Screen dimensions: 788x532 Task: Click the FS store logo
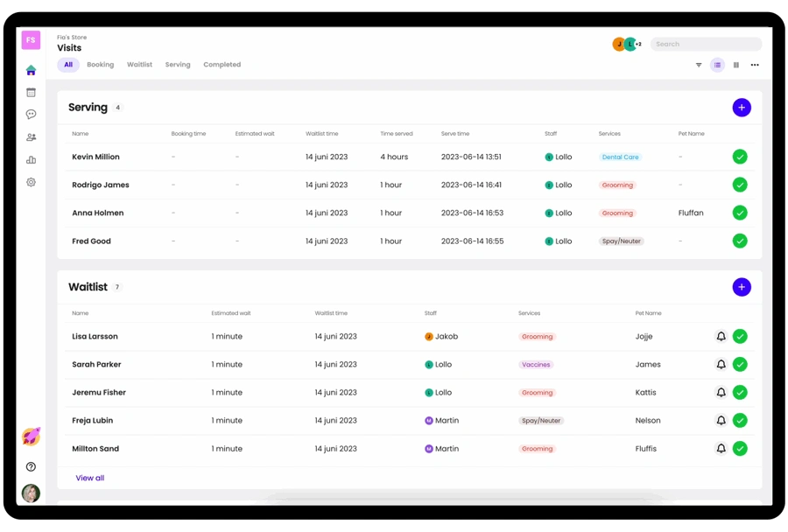31,39
